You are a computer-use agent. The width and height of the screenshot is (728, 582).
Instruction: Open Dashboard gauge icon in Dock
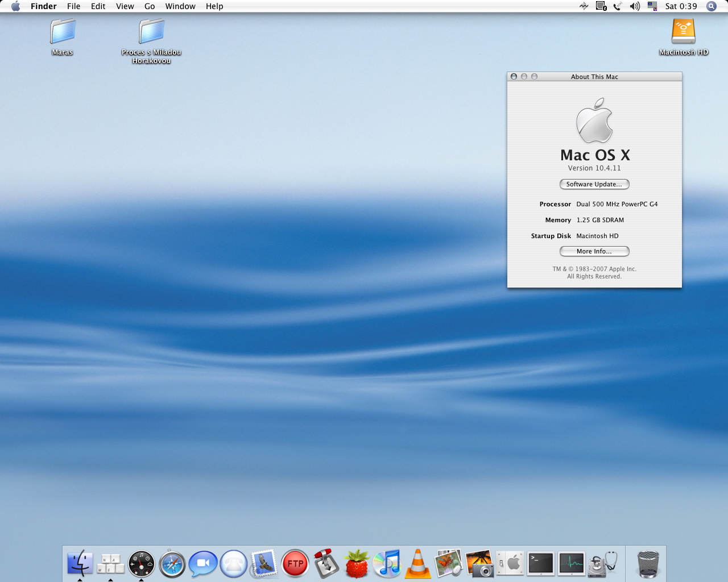coord(142,564)
